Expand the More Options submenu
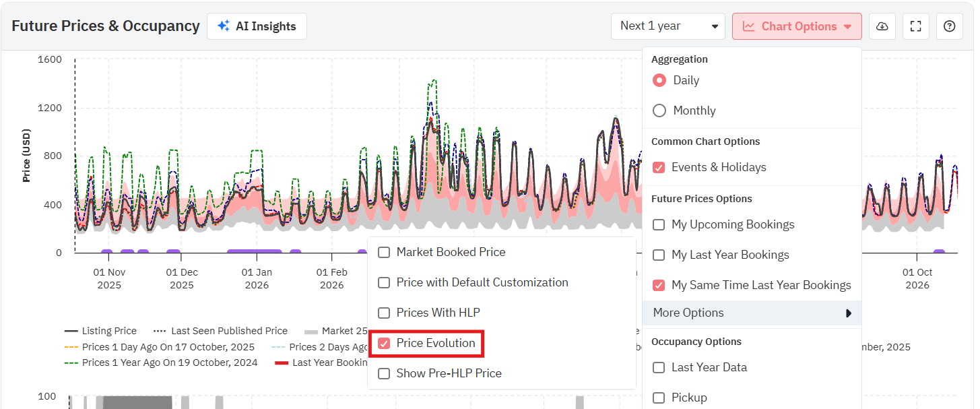Viewport: 980px width, 409px height. [x=752, y=313]
